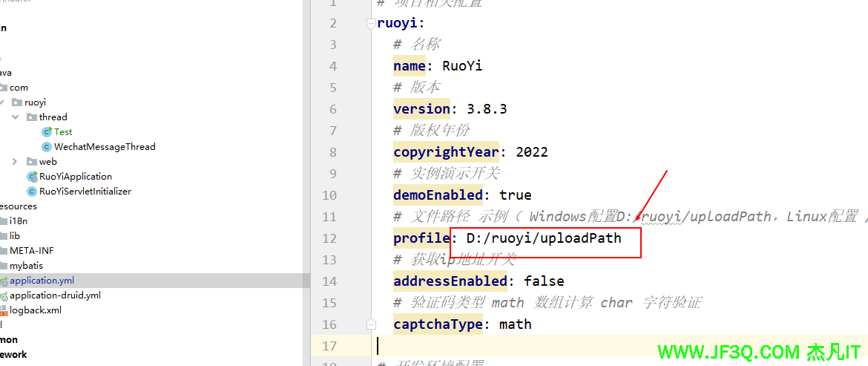
Task: Select the mybatis folder
Action: 26,266
